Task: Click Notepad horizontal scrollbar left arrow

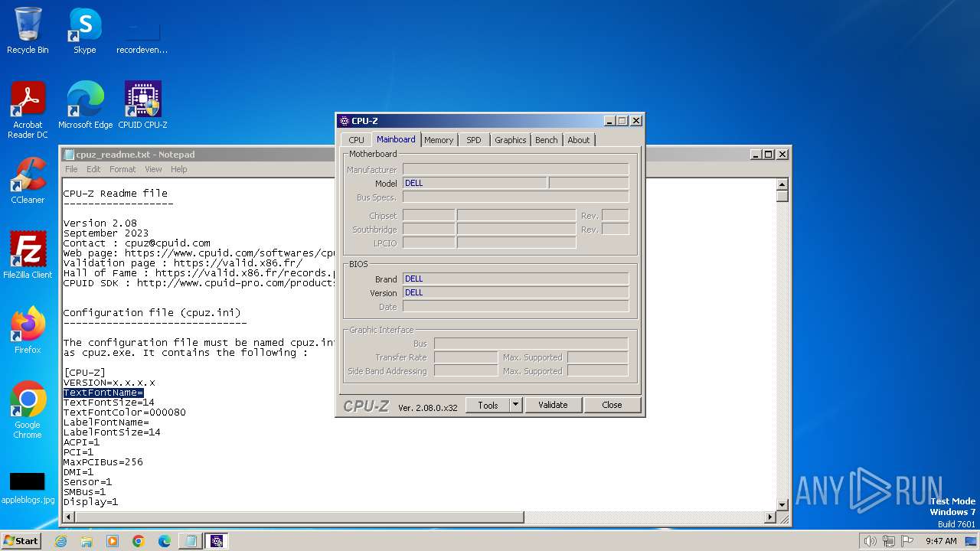Action: pyautogui.click(x=69, y=517)
